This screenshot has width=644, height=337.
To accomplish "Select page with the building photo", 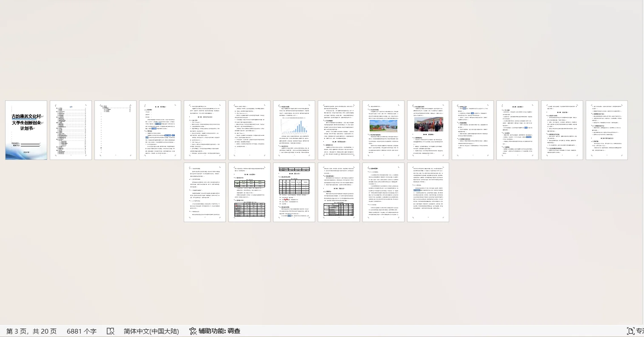I will pyautogui.click(x=384, y=130).
